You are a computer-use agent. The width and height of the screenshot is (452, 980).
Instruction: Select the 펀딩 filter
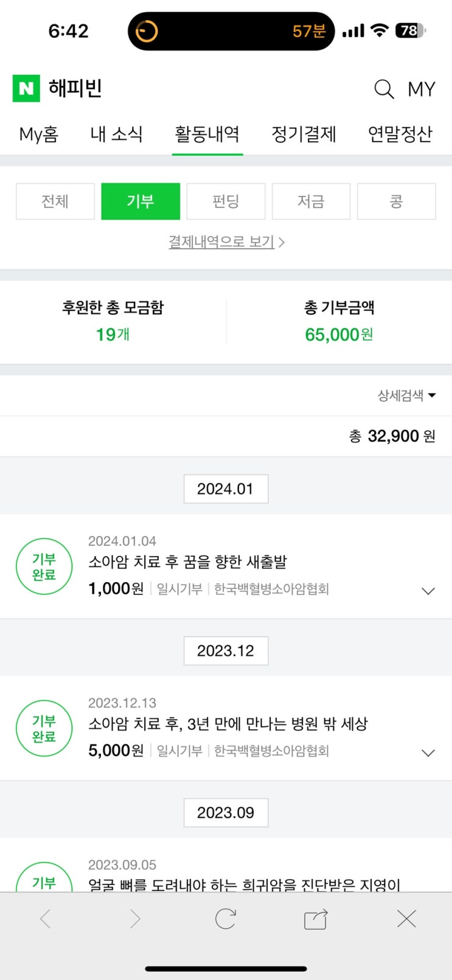pos(226,201)
